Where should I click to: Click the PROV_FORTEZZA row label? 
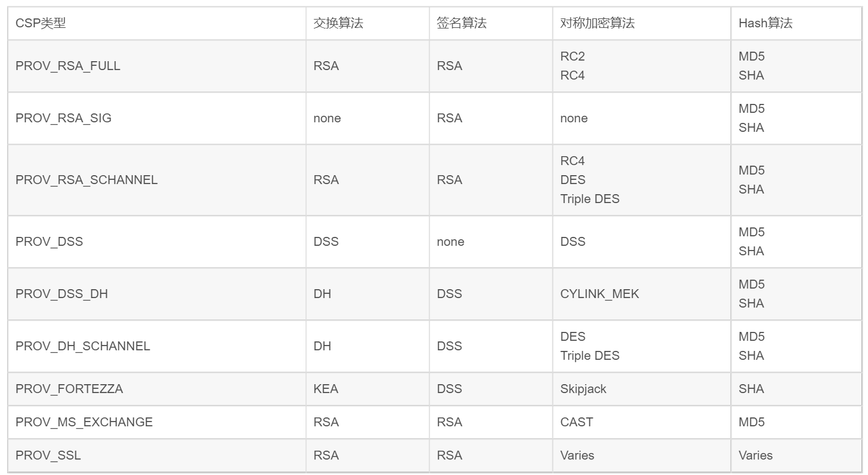click(x=69, y=389)
